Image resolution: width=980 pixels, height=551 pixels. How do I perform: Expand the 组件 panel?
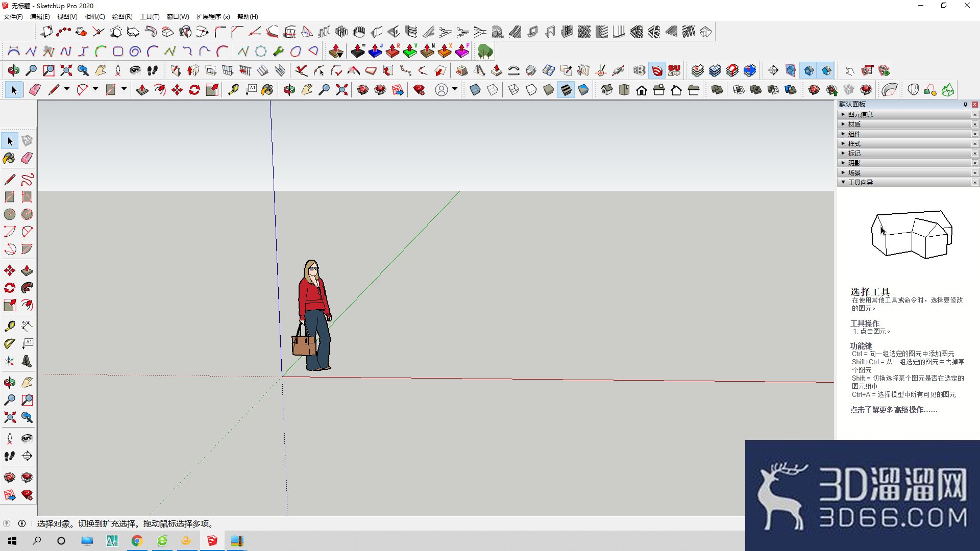click(x=904, y=134)
